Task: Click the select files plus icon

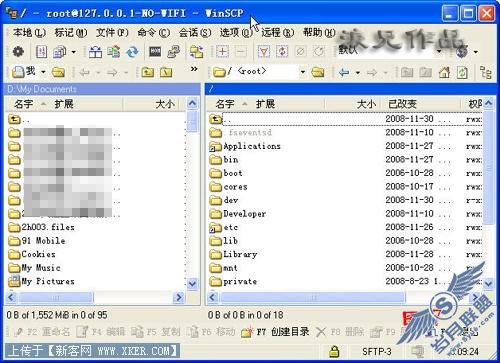Action: click(222, 52)
